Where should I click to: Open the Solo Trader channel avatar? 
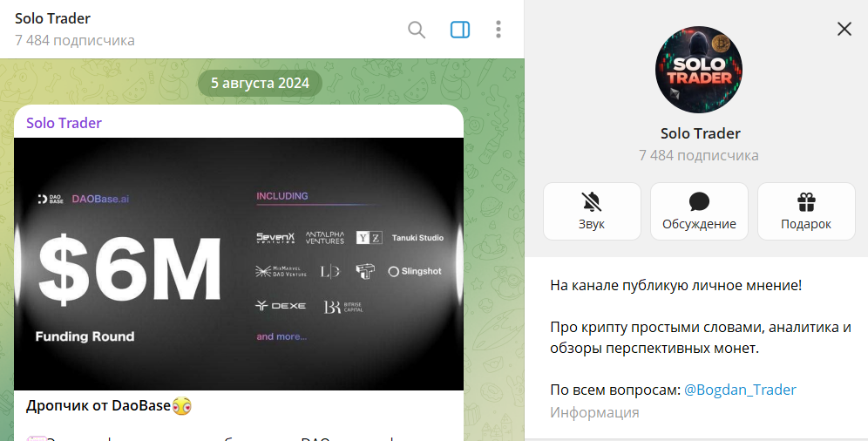699,70
